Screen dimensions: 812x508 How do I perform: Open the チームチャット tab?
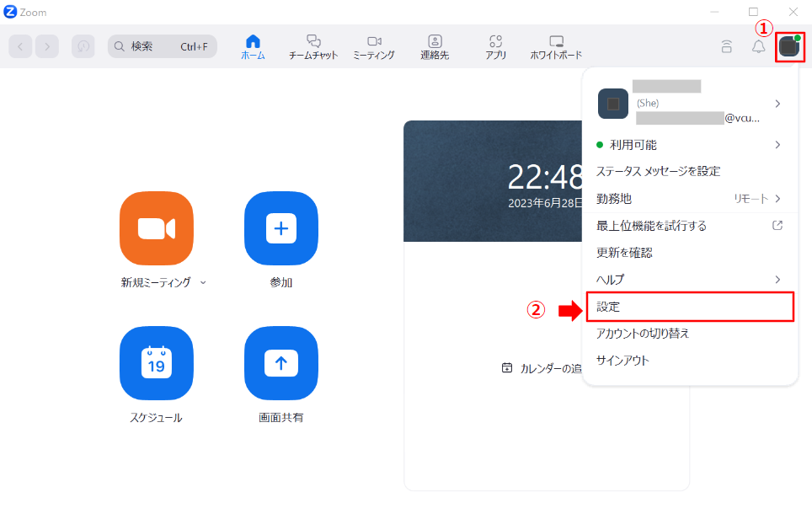[313, 46]
